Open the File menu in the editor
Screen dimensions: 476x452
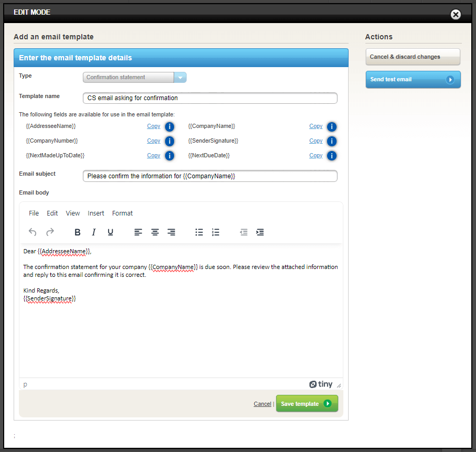[x=34, y=213]
